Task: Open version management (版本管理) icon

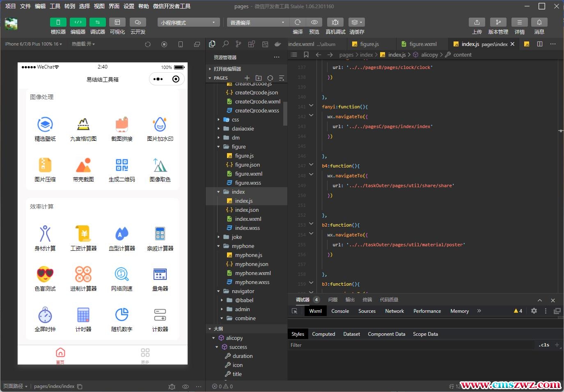Action: pyautogui.click(x=498, y=22)
